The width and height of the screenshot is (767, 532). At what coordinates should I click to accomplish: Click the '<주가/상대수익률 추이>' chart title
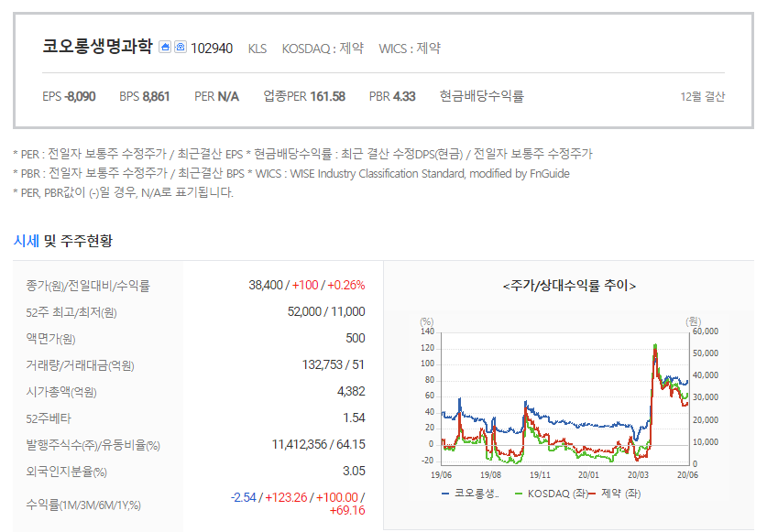pyautogui.click(x=569, y=286)
